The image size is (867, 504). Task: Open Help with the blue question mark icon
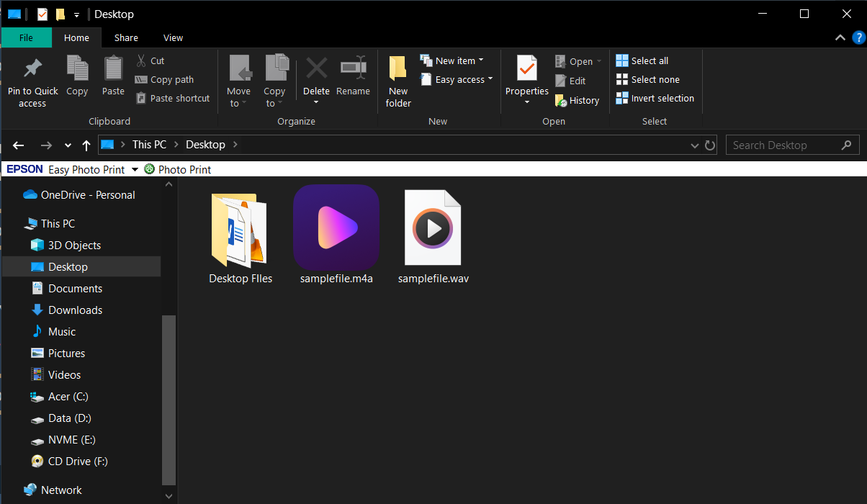point(858,37)
